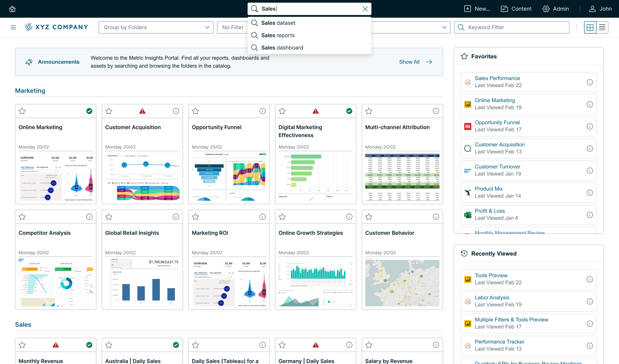The width and height of the screenshot is (619, 364).
Task: Open Customer Behavior map thumbnail
Action: coord(402,283)
